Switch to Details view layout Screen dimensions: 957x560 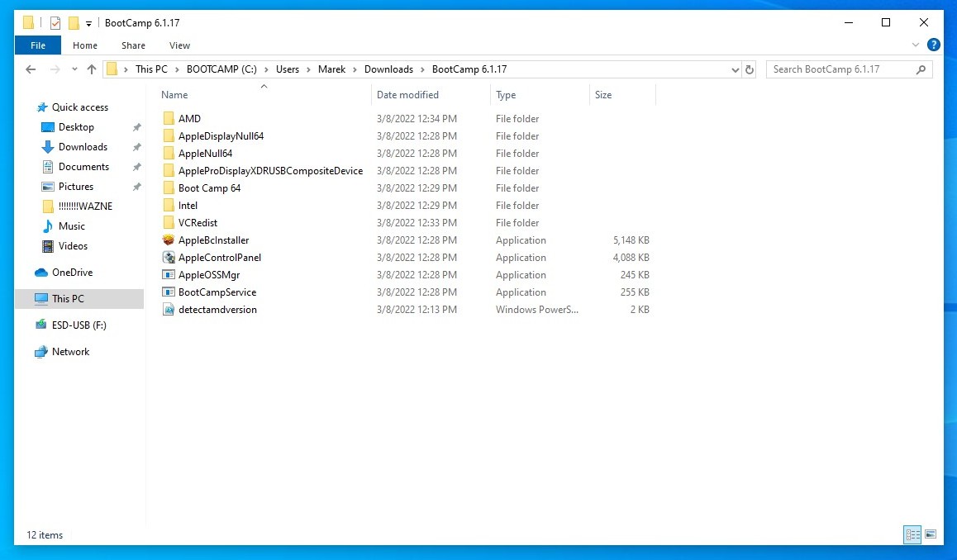913,535
